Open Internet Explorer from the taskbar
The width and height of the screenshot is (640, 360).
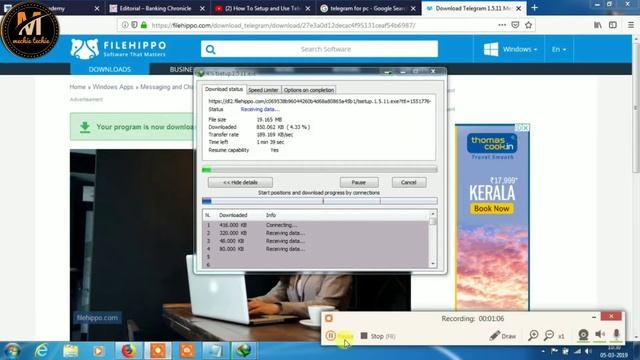[41, 351]
